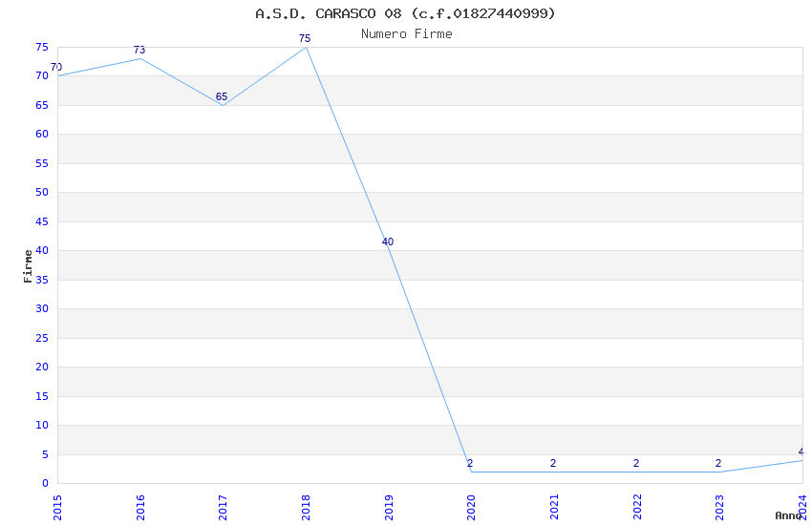Click the data label 2 above 2020

click(470, 464)
